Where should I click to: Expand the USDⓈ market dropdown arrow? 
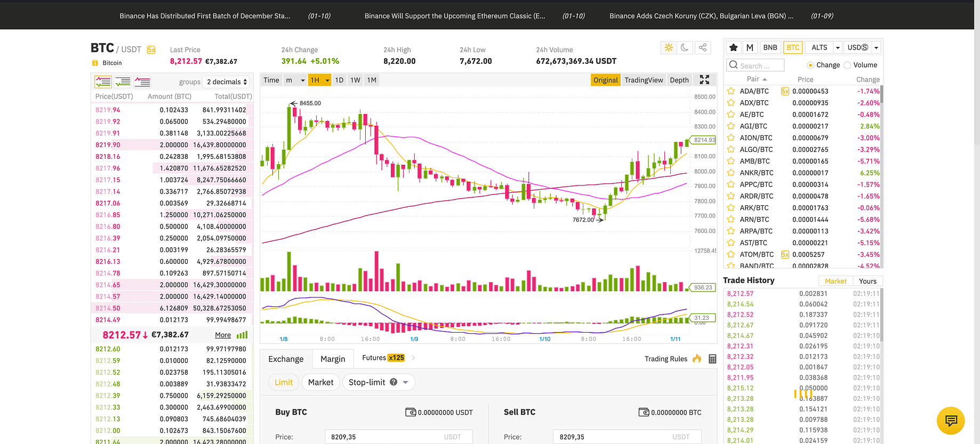[876, 47]
